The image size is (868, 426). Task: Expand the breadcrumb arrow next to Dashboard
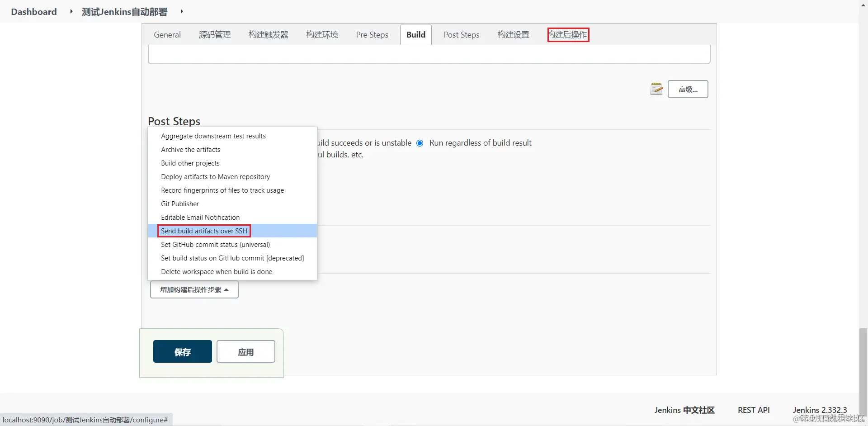pos(71,11)
